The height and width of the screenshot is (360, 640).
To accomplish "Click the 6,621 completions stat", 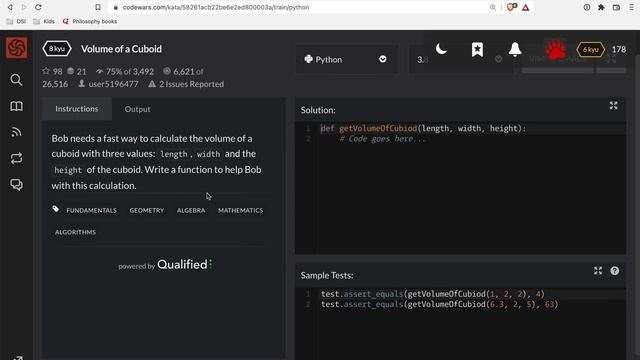I will click(x=183, y=71).
